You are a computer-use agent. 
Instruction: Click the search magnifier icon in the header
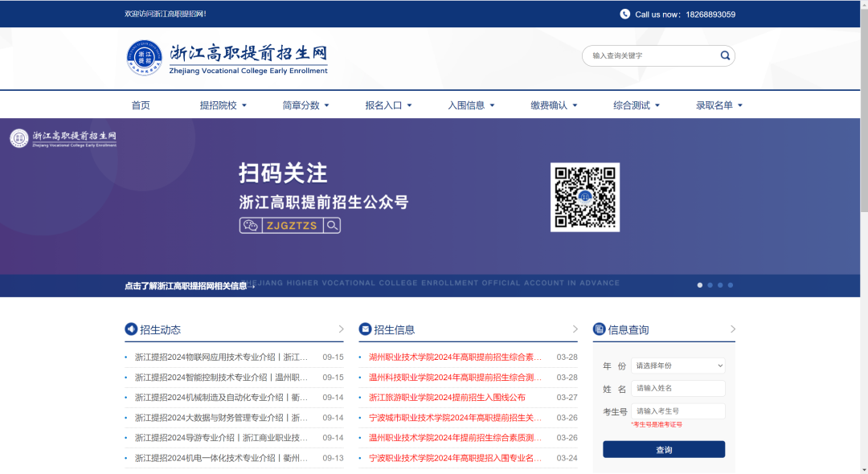(725, 55)
